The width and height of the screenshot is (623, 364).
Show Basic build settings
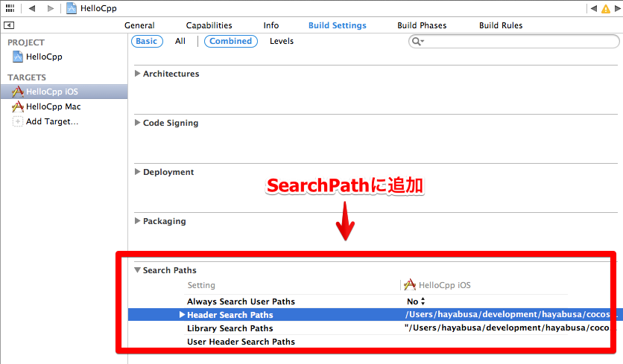pyautogui.click(x=147, y=41)
